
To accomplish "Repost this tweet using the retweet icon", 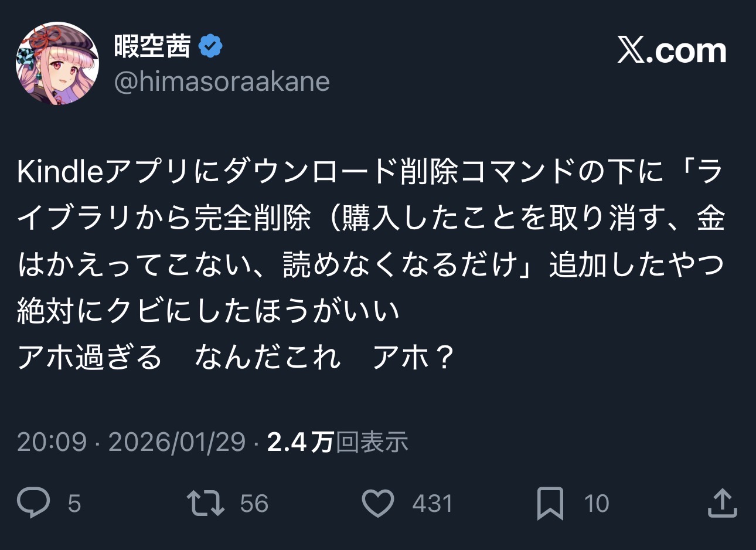I will coord(205,503).
